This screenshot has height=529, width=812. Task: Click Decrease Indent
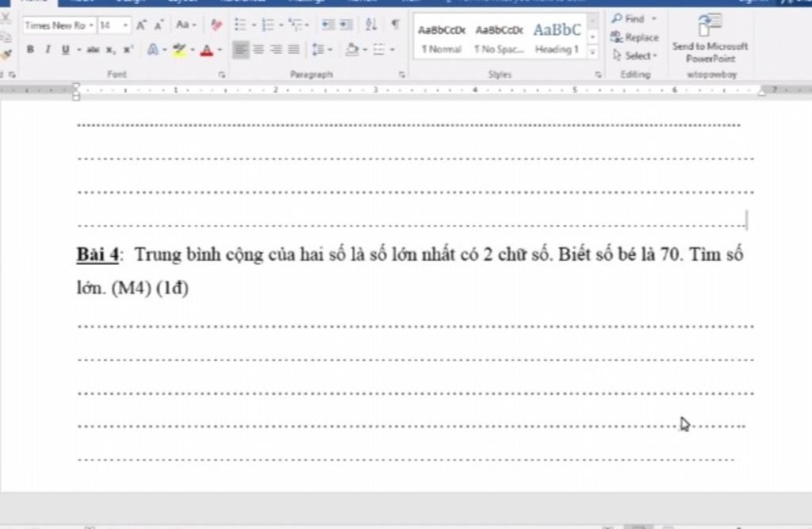coord(328,25)
